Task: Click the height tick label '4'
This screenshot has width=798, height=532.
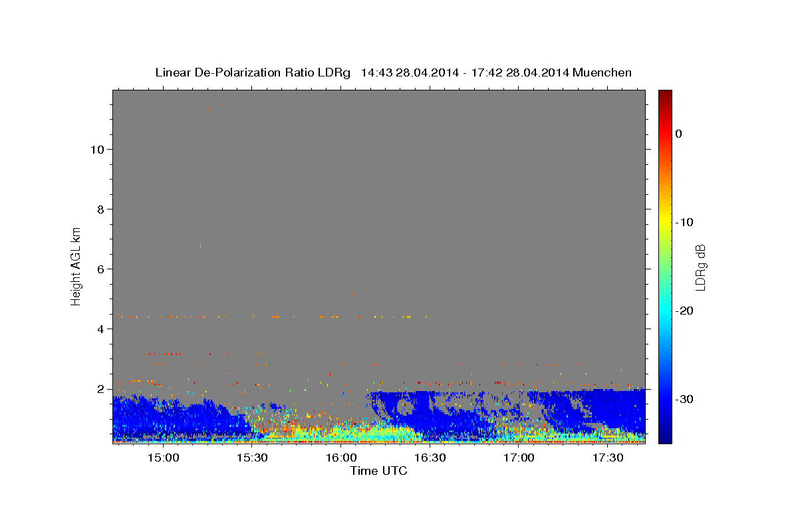Action: click(102, 329)
